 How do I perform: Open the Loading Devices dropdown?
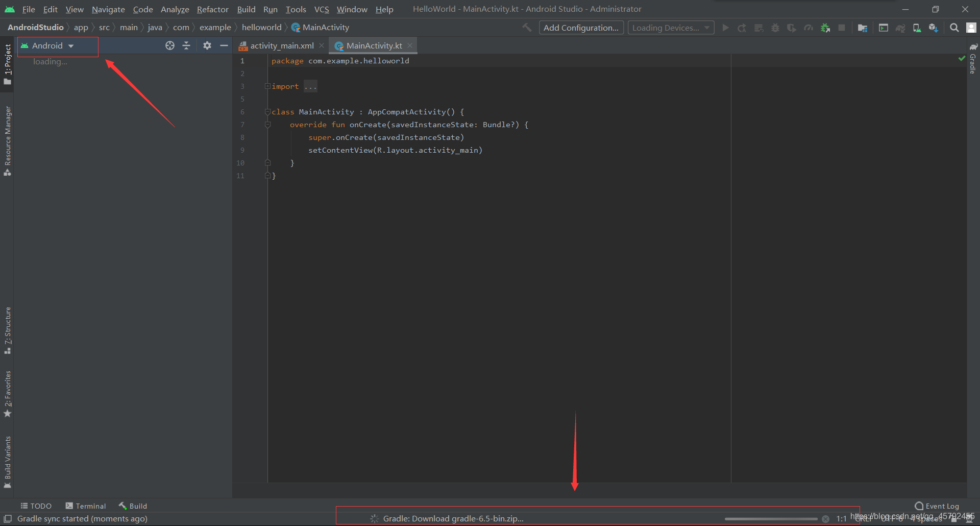pyautogui.click(x=671, y=28)
